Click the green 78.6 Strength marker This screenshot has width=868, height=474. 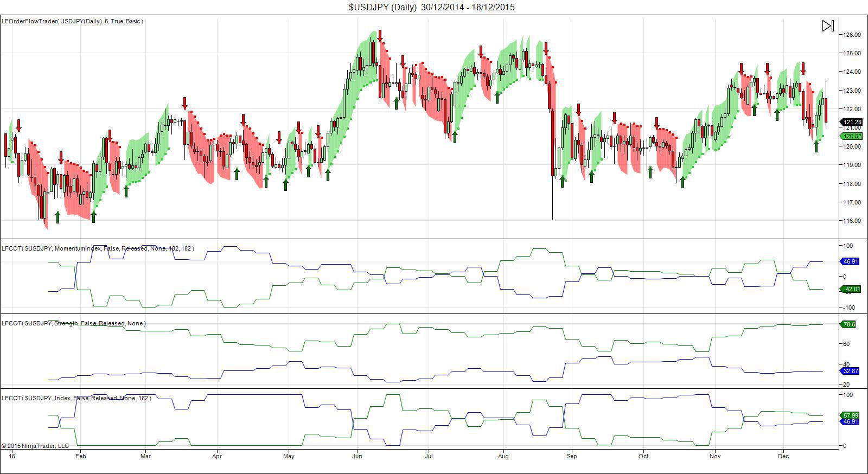point(848,324)
